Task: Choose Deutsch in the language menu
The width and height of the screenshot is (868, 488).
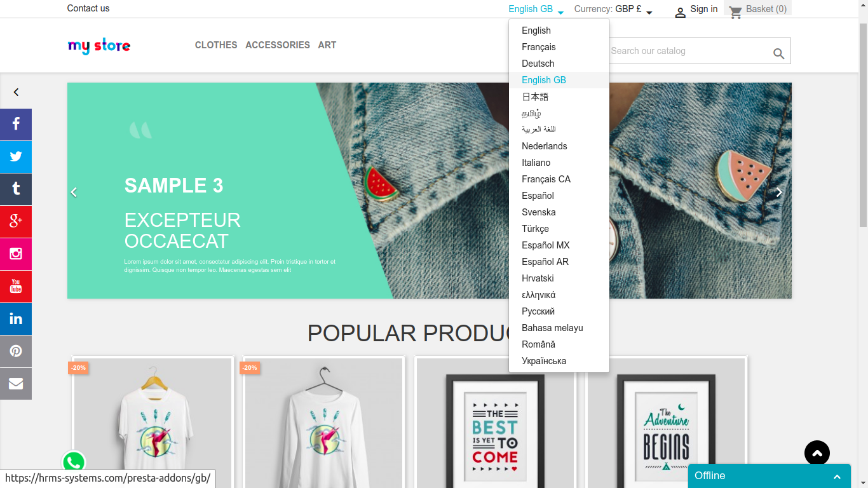Action: click(559, 64)
